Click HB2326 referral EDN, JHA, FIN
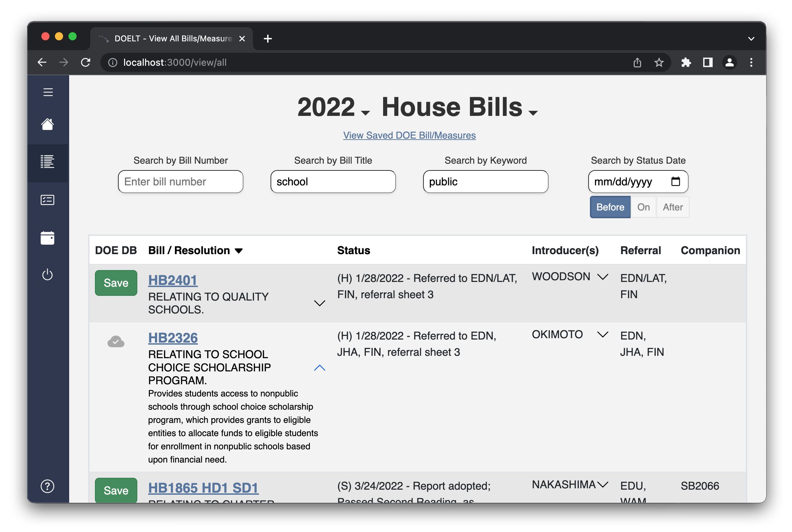Viewport: 792px width, 532px height. click(x=642, y=344)
